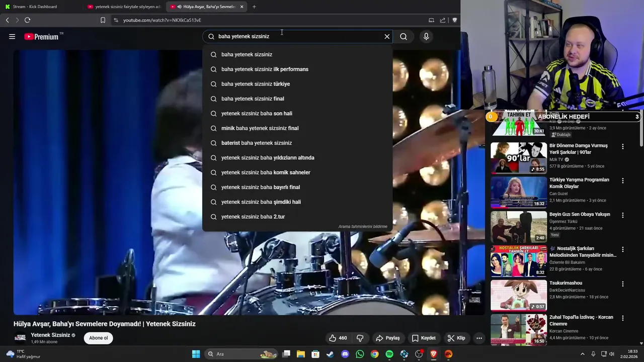The height and width of the screenshot is (362, 644).
Task: Choose suggestion 'yetenek sizsiniz baha şimdiki hali'
Action: [297, 202]
